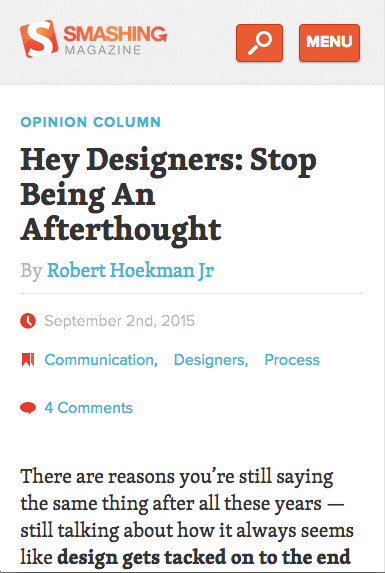Click the article headline 'Hey Designers: Stop Being An Afterthought'

pos(168,194)
